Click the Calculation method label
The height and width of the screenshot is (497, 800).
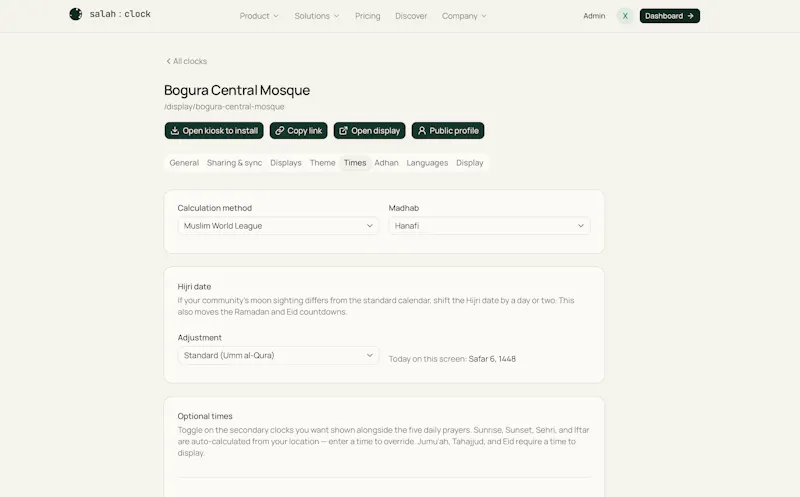coord(214,208)
